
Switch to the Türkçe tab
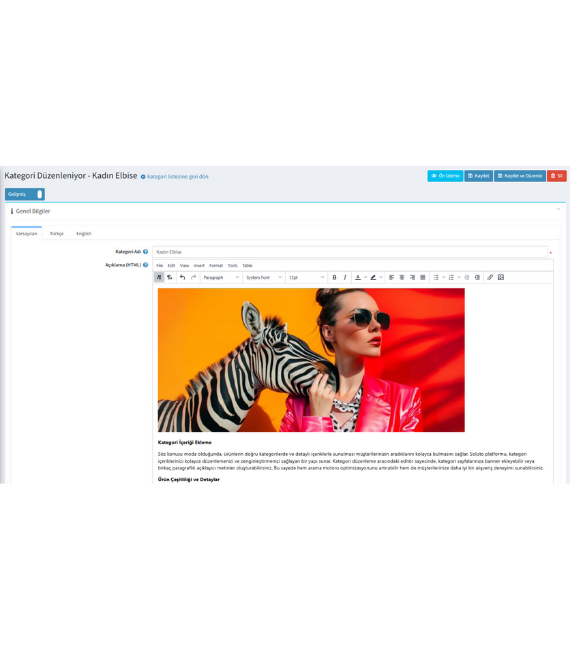pyautogui.click(x=57, y=234)
